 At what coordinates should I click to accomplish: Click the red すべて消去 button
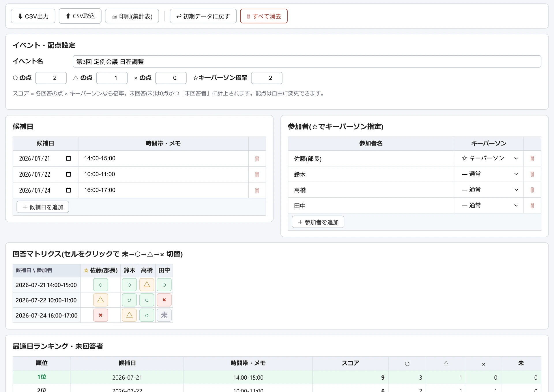click(x=264, y=16)
